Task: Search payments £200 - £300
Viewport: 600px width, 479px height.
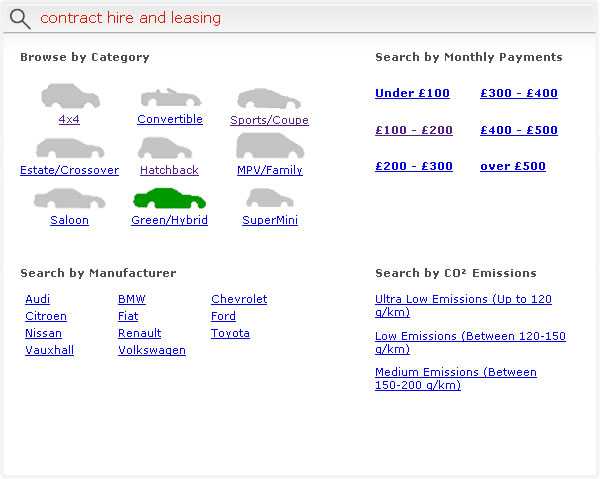Action: (414, 166)
